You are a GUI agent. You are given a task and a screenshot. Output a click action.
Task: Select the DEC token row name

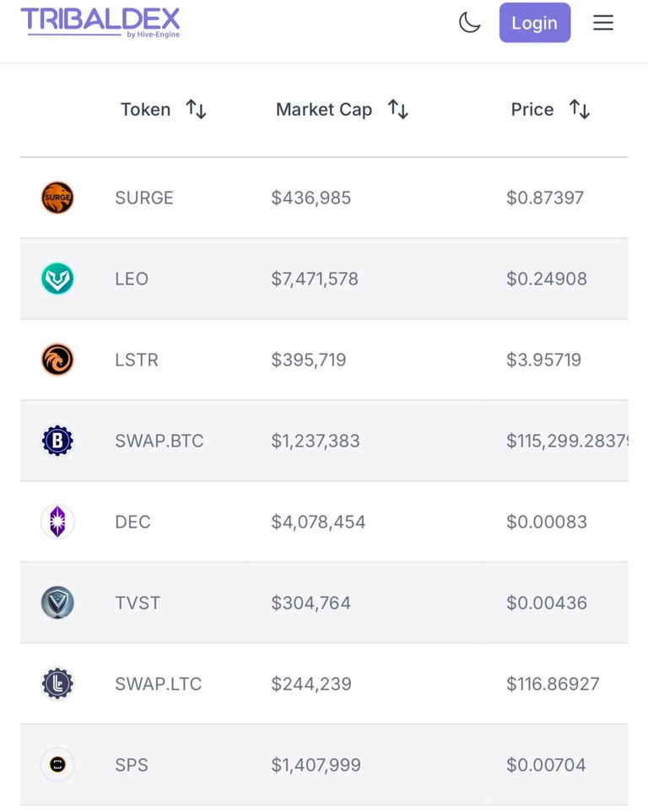pyautogui.click(x=132, y=522)
